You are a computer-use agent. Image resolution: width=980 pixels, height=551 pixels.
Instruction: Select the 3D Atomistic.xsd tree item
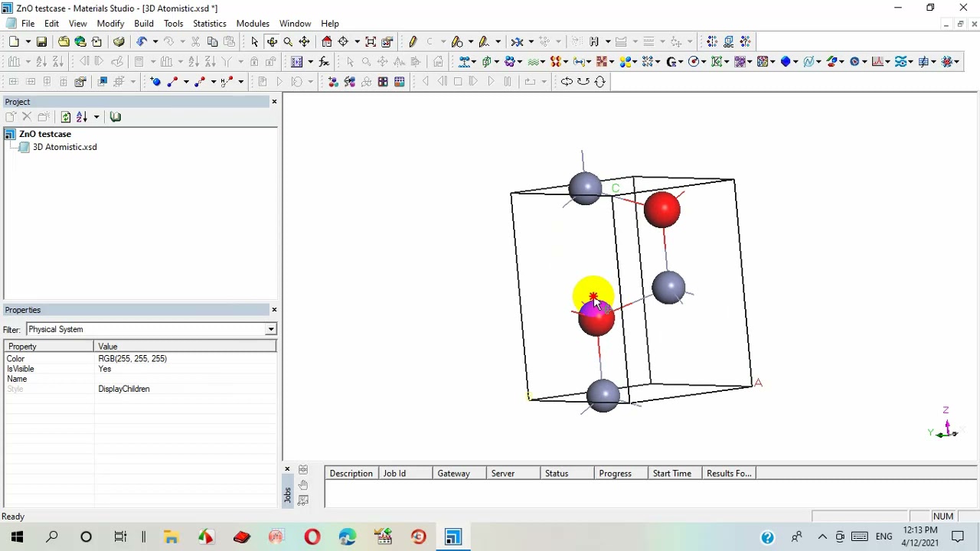tap(65, 147)
